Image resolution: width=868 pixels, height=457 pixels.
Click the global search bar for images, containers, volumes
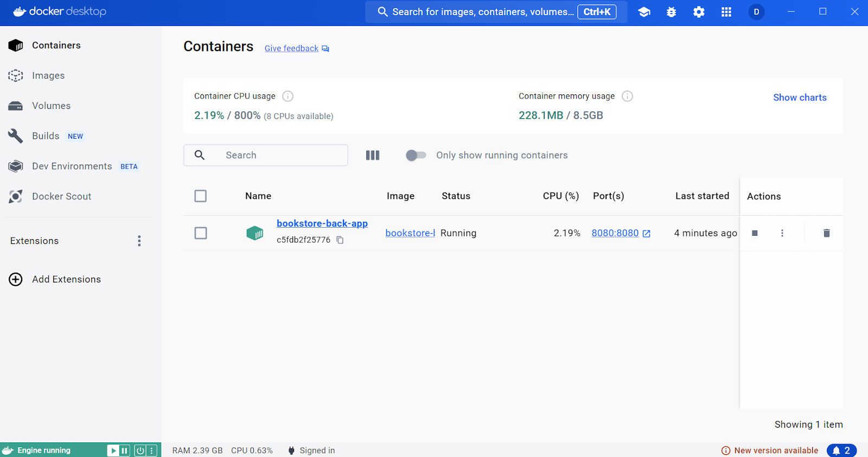point(496,12)
